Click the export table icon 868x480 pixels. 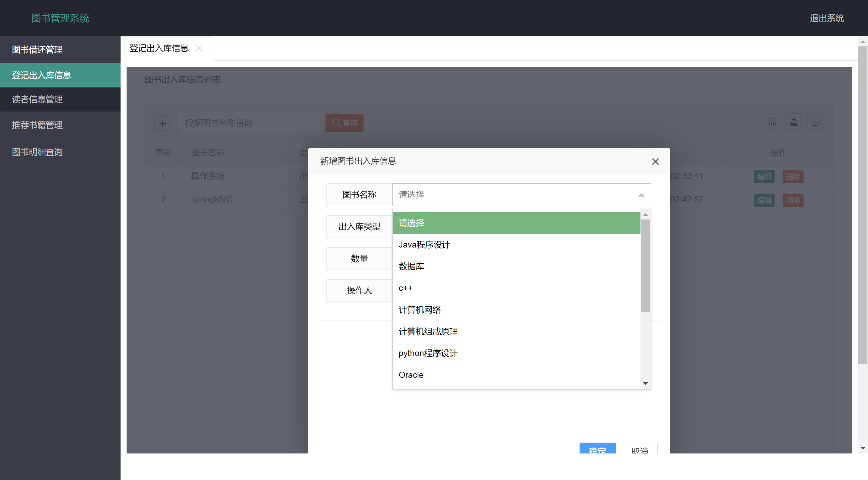pos(794,122)
